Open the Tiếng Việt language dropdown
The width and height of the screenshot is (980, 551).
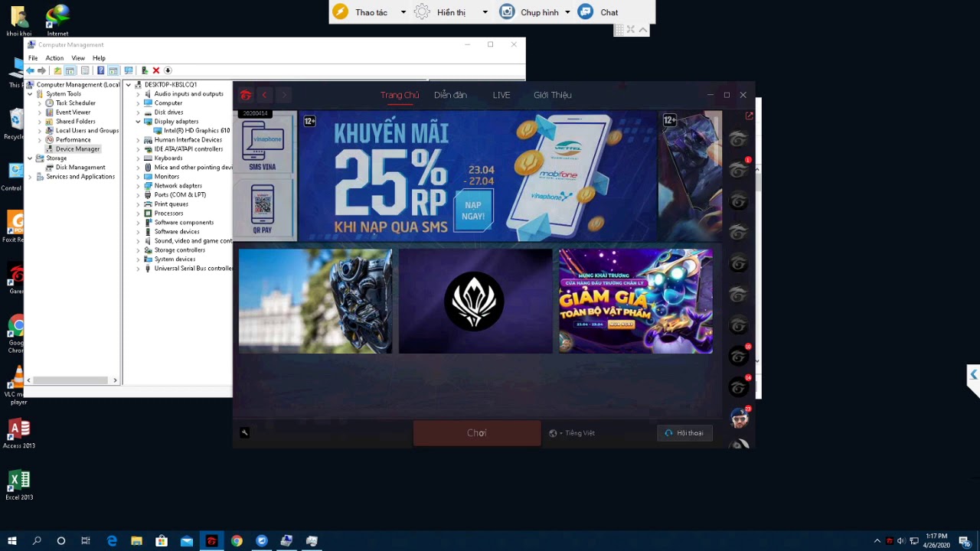point(572,433)
